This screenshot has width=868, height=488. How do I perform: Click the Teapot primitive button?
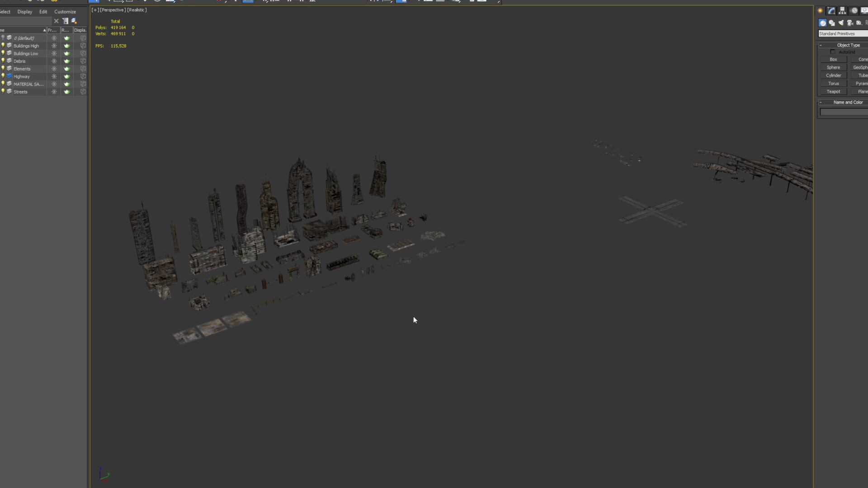click(x=833, y=91)
